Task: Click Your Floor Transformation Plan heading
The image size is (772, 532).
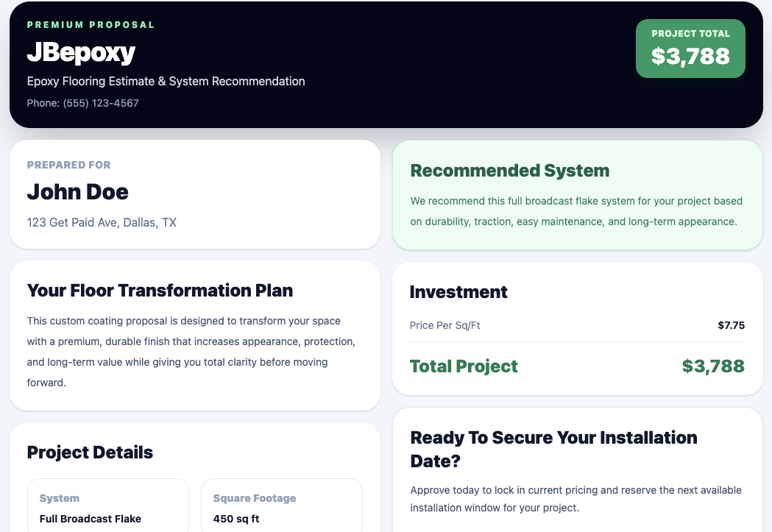Action: (160, 291)
